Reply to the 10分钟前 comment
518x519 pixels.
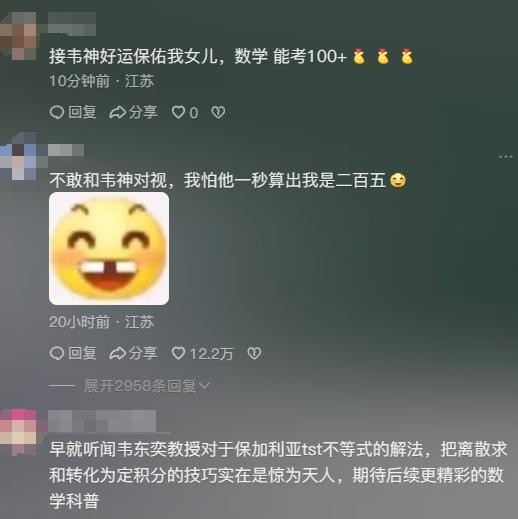[x=73, y=112]
